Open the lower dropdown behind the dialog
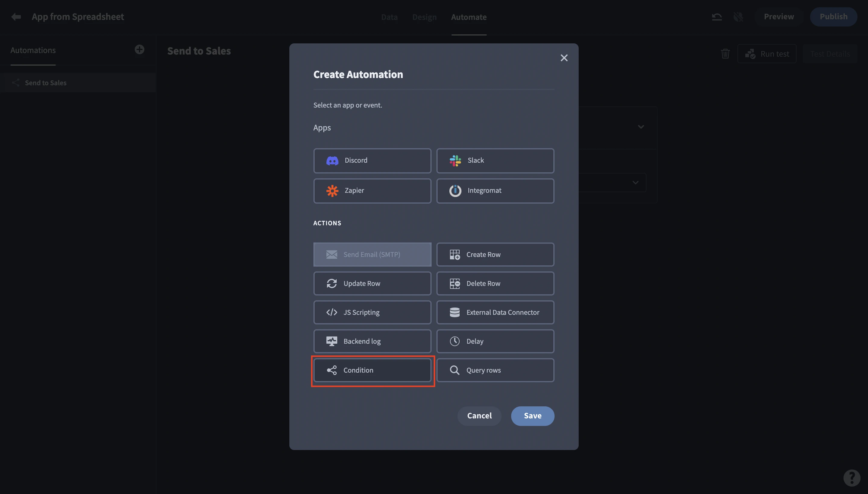868x494 pixels. coord(635,183)
